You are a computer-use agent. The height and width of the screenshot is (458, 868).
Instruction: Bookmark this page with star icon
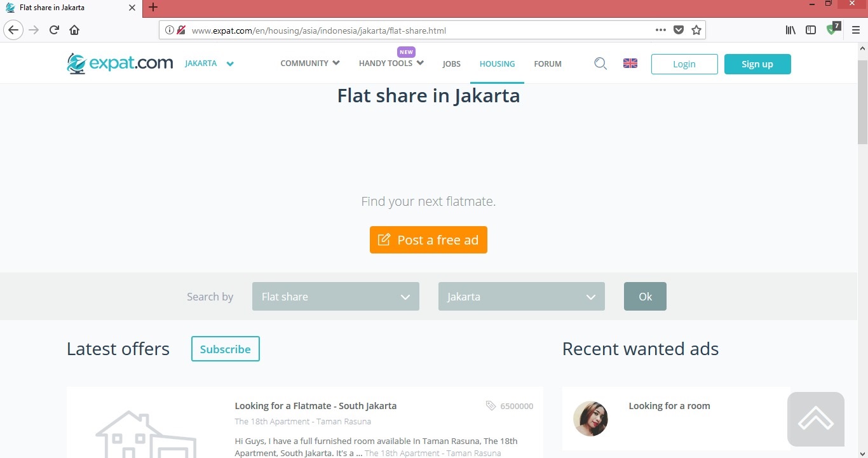[x=696, y=30]
